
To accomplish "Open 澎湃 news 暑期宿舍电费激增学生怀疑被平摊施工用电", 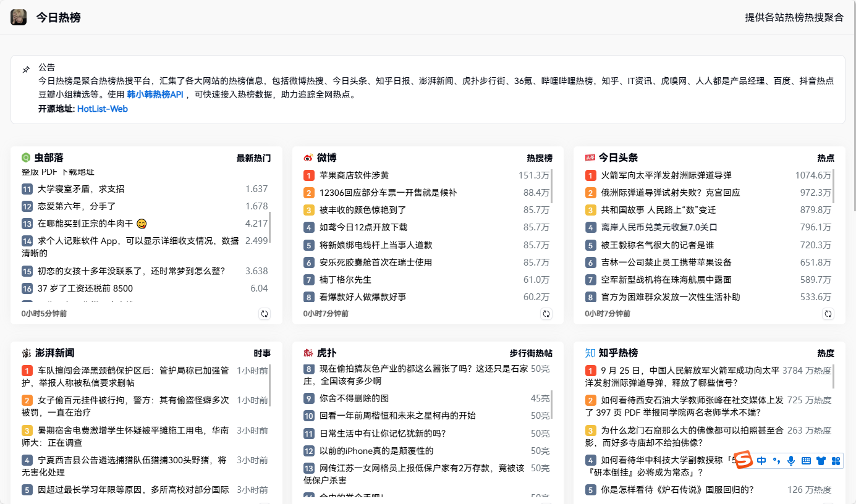I will coord(126,436).
